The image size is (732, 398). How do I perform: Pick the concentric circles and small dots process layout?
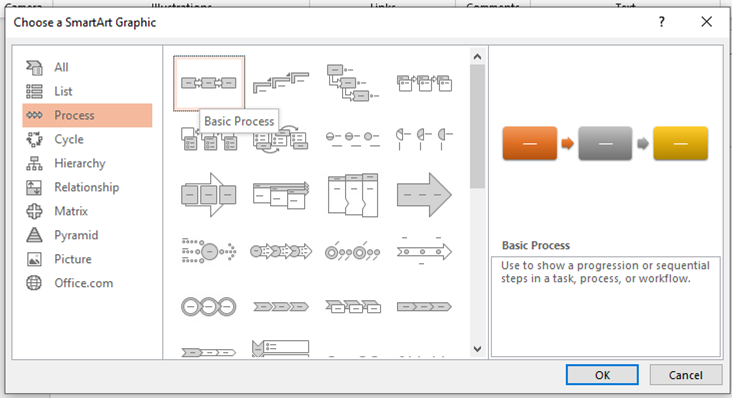(x=352, y=251)
